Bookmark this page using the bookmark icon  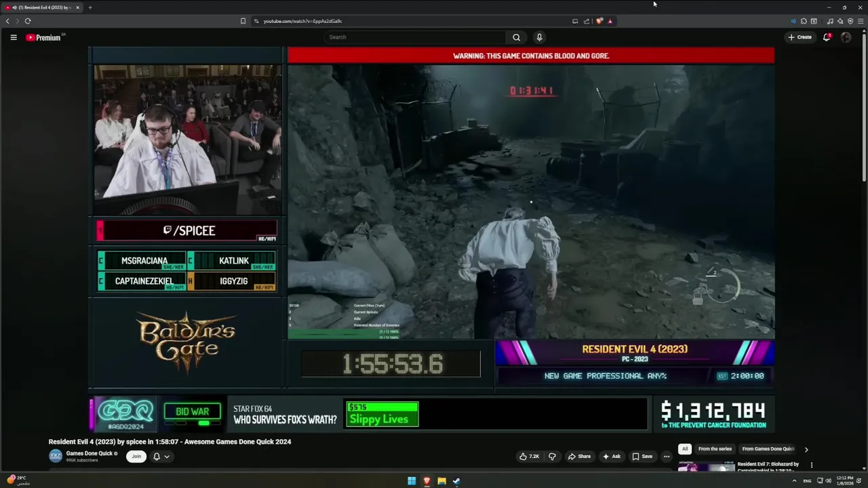(243, 21)
